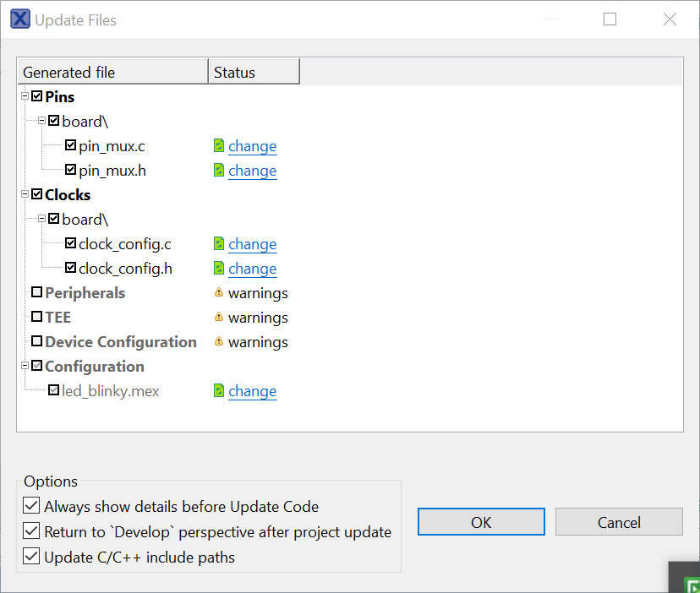Screen dimensions: 700x593
Task: Open the change link for clock_config.c
Action: (252, 244)
